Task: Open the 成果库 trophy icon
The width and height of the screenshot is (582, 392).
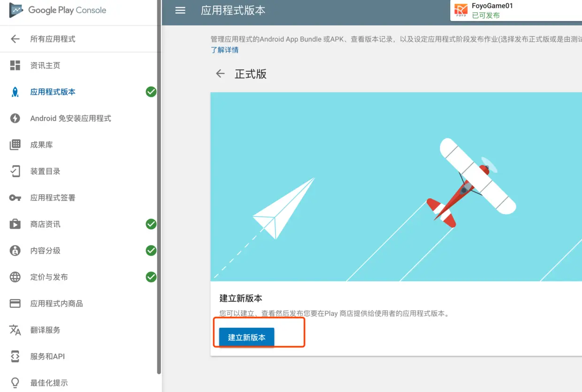Action: click(15, 145)
